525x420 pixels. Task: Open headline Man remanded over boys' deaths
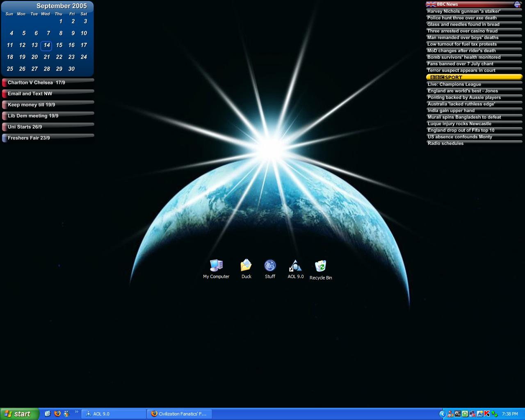tap(474, 38)
